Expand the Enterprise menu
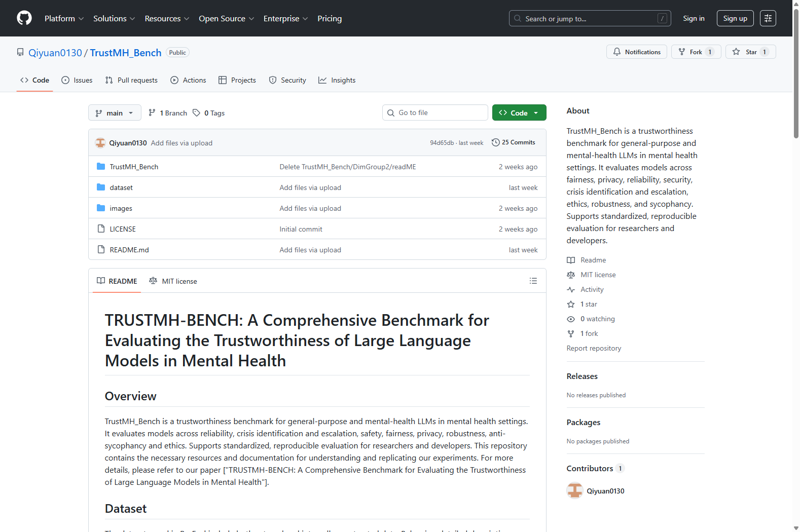This screenshot has width=800, height=532. [x=285, y=18]
